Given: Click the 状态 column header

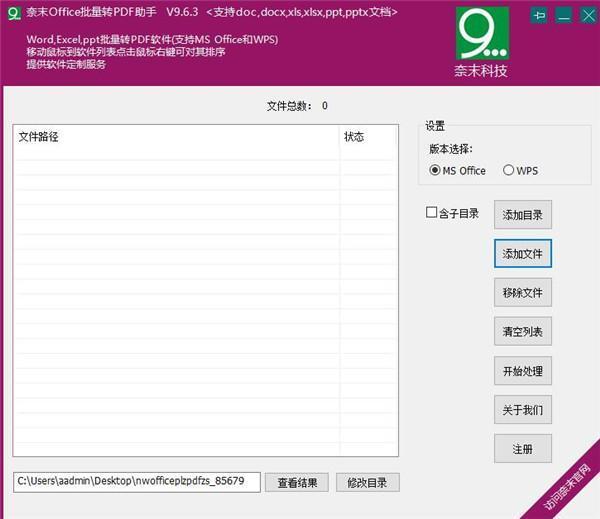Looking at the screenshot, I should tap(368, 137).
